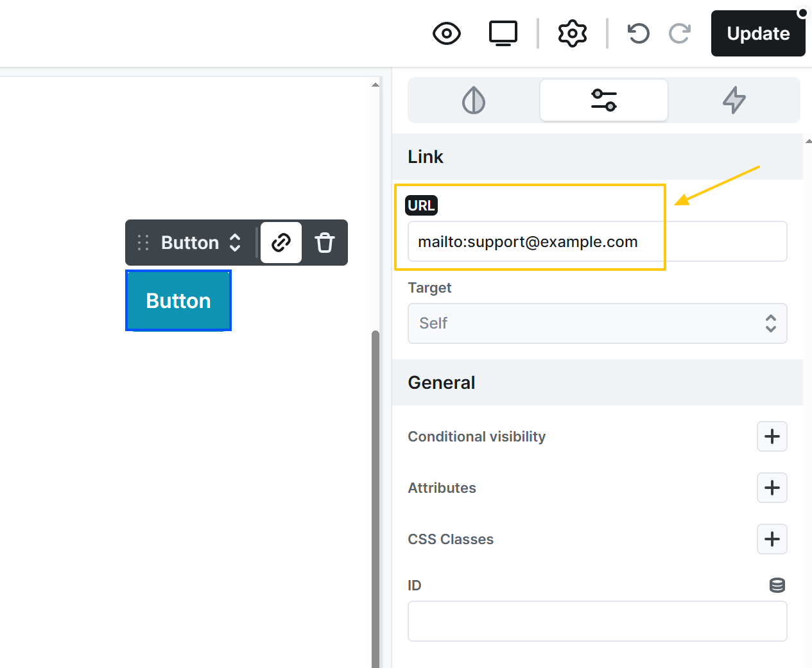
Task: Delete the Button using the trash icon
Action: pyautogui.click(x=325, y=243)
